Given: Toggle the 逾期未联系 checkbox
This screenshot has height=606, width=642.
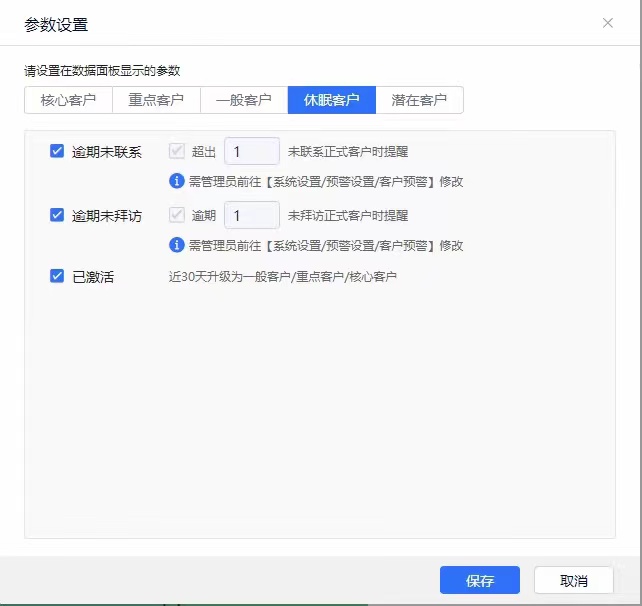Looking at the screenshot, I should tap(57, 152).
